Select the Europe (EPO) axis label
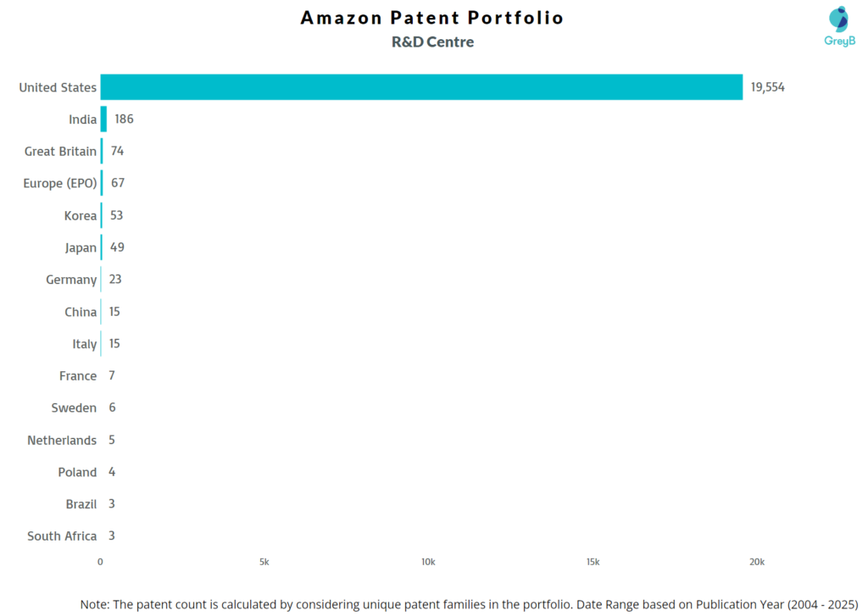 [59, 183]
